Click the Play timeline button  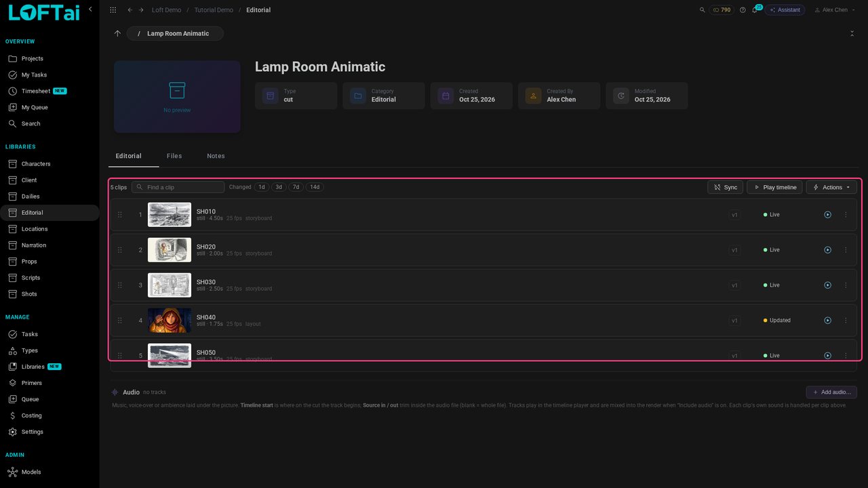pos(775,187)
